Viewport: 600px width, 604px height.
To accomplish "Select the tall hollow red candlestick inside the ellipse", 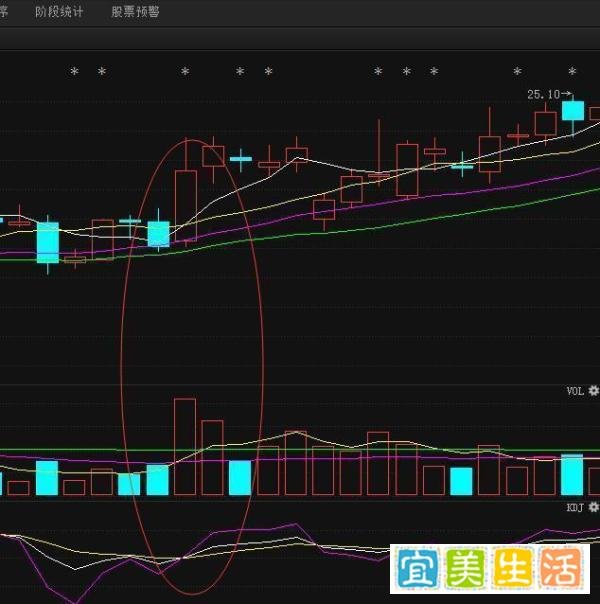I will (186, 206).
